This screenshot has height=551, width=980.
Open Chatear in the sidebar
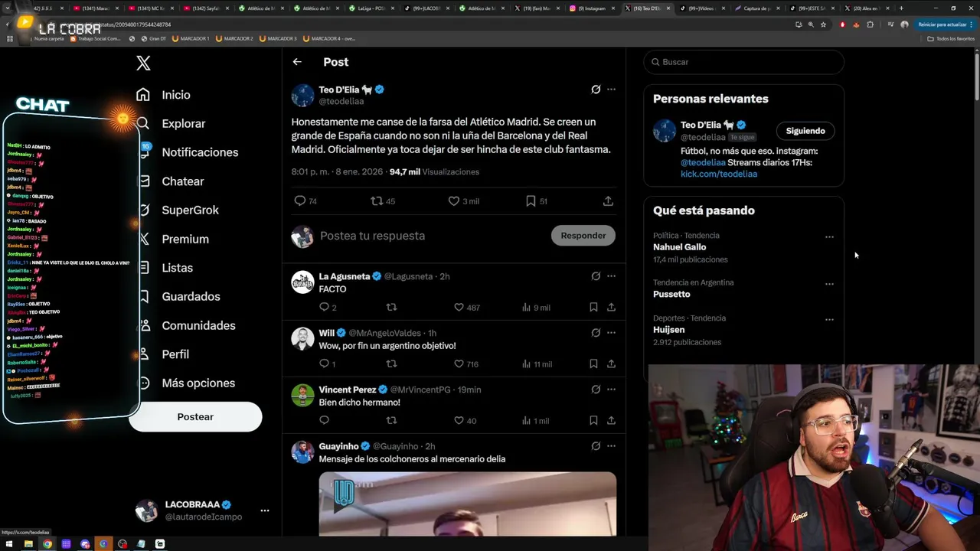click(x=170, y=181)
